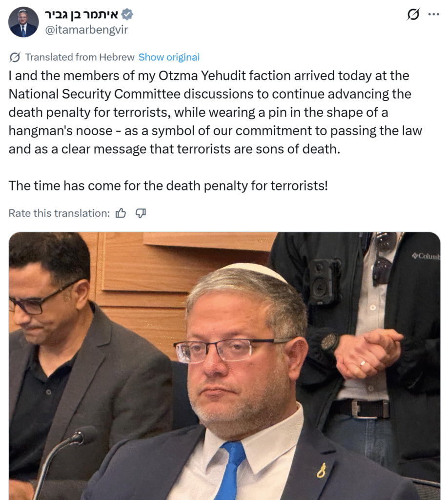This screenshot has height=500, width=448.
Task: Open the @itamarbengvir handle link
Action: (x=86, y=30)
